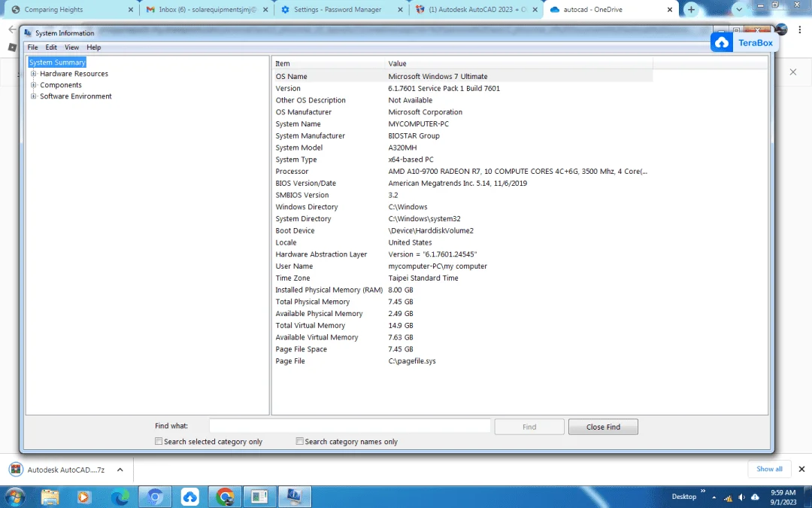Click the Item column header
The height and width of the screenshot is (508, 812).
coord(329,63)
